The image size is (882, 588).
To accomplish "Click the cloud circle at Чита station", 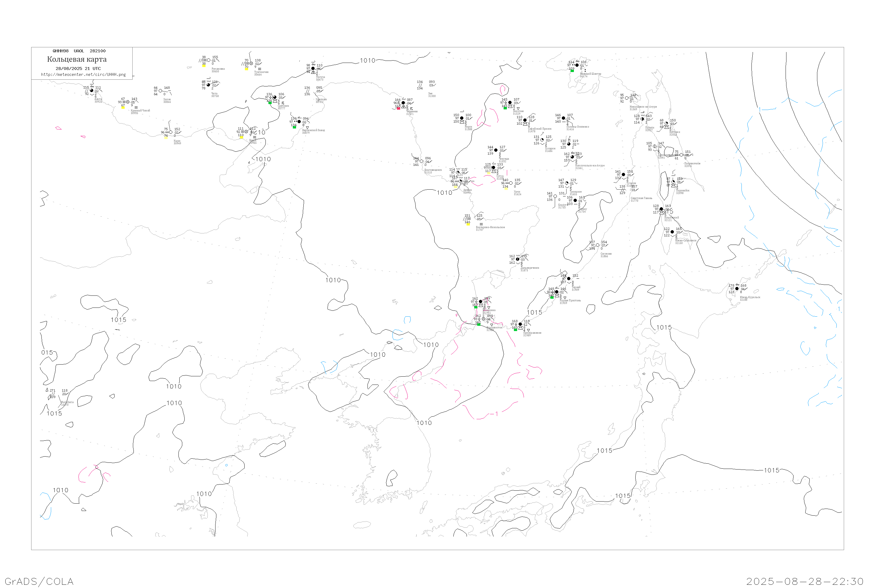I will click(208, 85).
